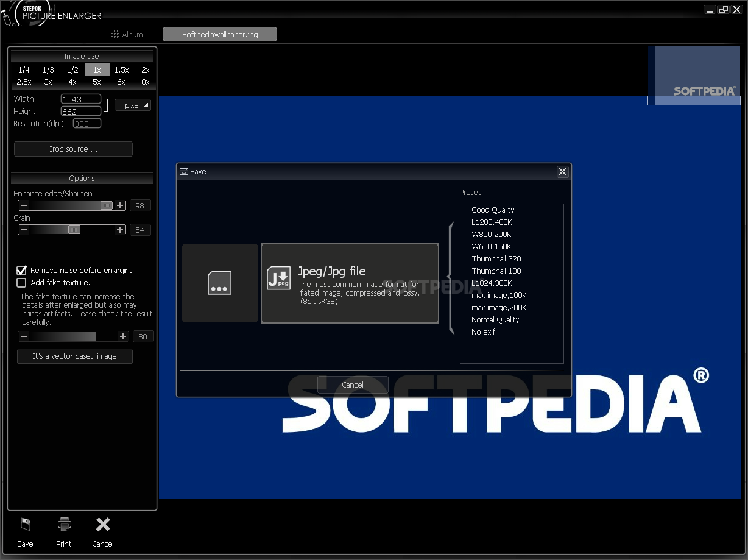748x560 pixels.
Task: Select 6x image size
Action: tap(121, 82)
